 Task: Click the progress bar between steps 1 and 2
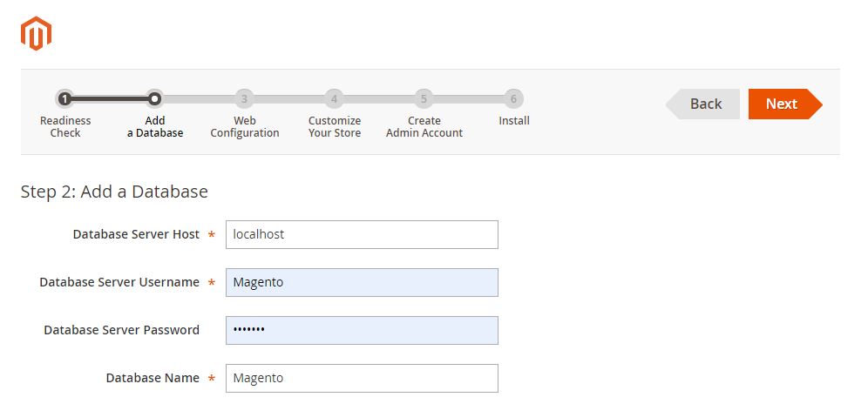tap(110, 99)
